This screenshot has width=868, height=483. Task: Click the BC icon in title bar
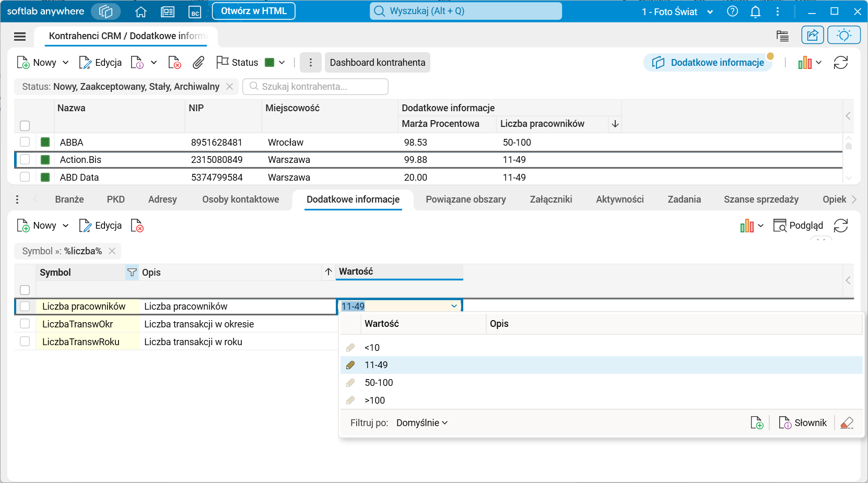[195, 11]
